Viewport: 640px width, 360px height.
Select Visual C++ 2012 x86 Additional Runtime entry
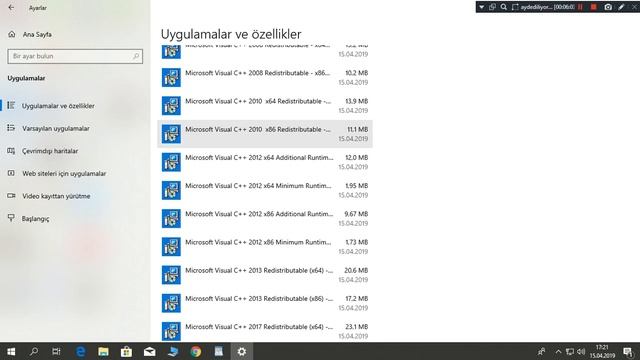click(x=265, y=218)
